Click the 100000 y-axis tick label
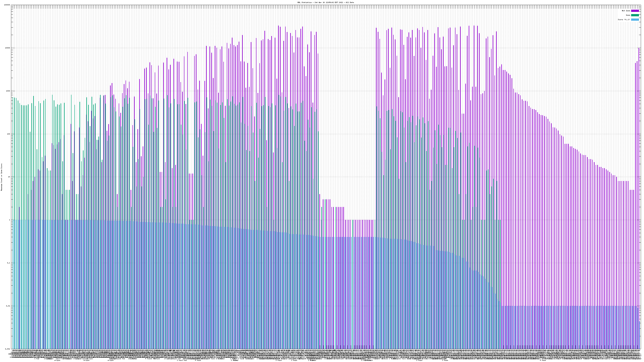This screenshot has height=362, width=644. click(x=7, y=5)
